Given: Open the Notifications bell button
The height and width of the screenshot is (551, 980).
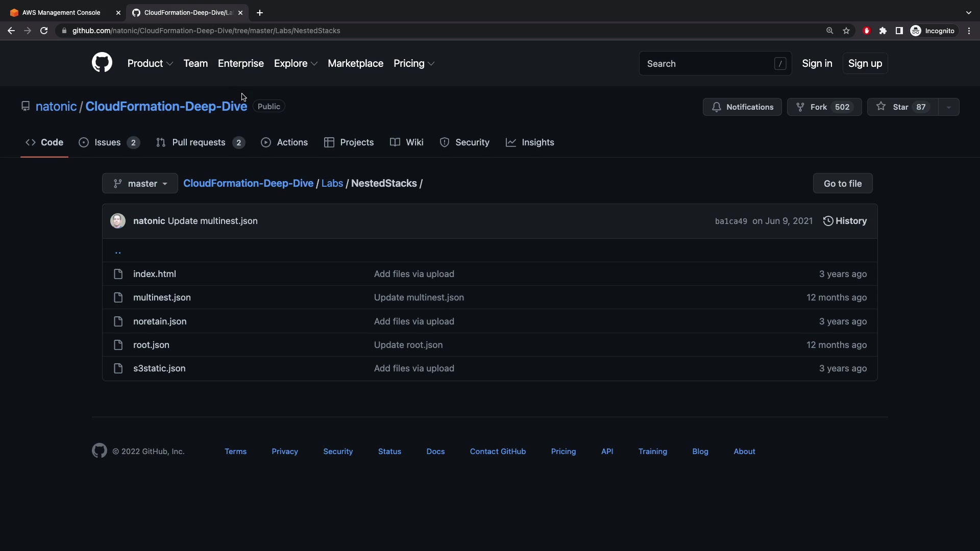Looking at the screenshot, I should point(742,107).
